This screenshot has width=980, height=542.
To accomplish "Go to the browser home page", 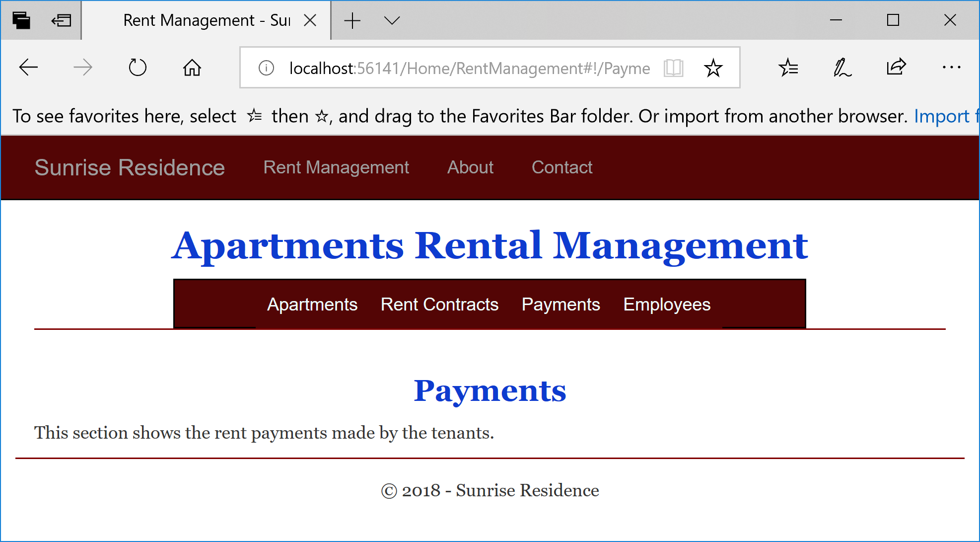I will click(192, 67).
